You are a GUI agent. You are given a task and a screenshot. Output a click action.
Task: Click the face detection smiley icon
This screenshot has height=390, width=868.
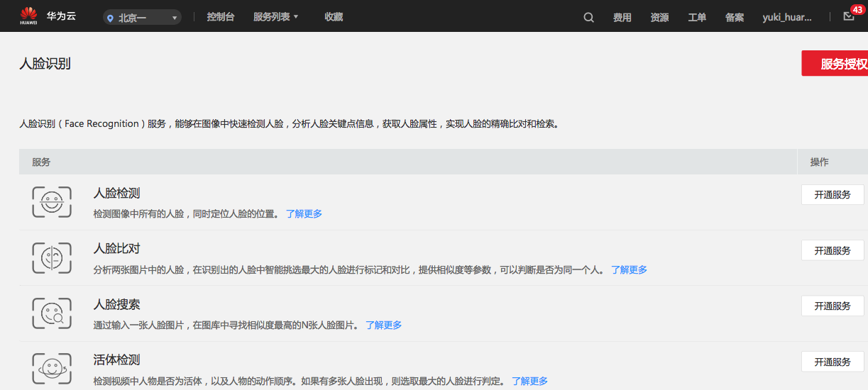(52, 202)
